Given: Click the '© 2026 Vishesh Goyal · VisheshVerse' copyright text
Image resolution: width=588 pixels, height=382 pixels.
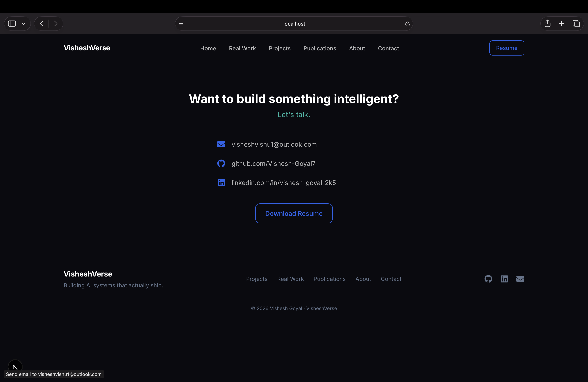Looking at the screenshot, I should [x=294, y=308].
